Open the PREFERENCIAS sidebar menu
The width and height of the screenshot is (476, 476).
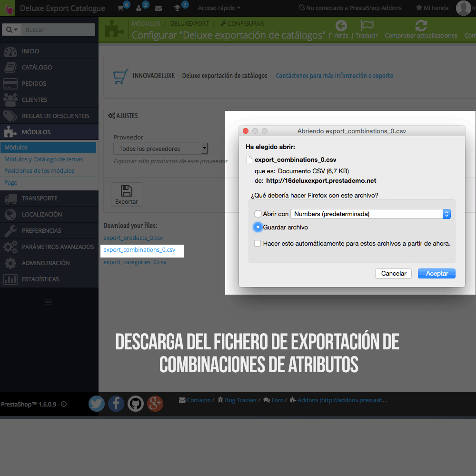49,230
